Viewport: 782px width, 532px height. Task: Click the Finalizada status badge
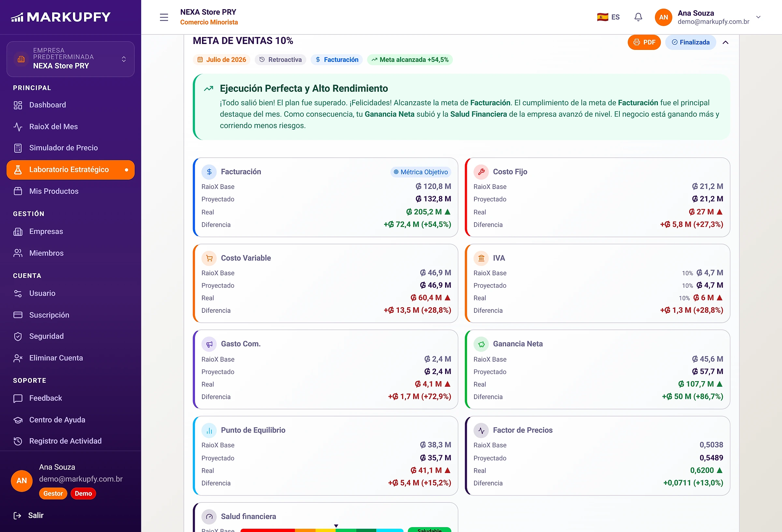point(690,42)
